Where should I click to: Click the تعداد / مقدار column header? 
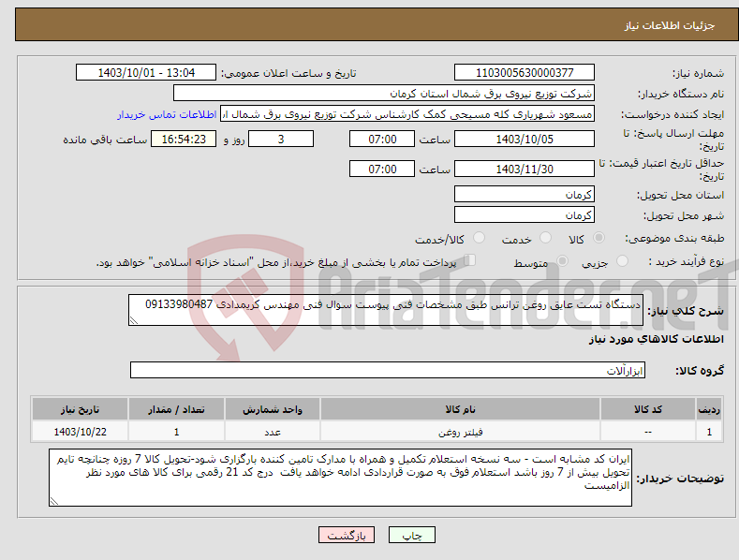(x=176, y=409)
